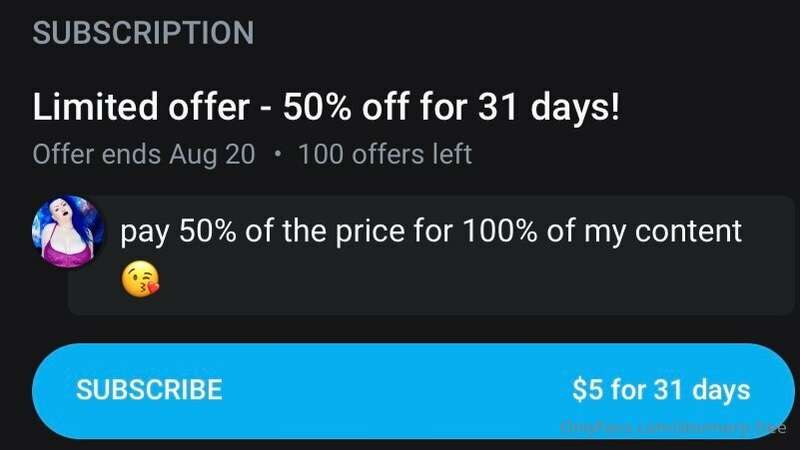
Task: Click the dot separator between offer details
Action: (x=277, y=154)
